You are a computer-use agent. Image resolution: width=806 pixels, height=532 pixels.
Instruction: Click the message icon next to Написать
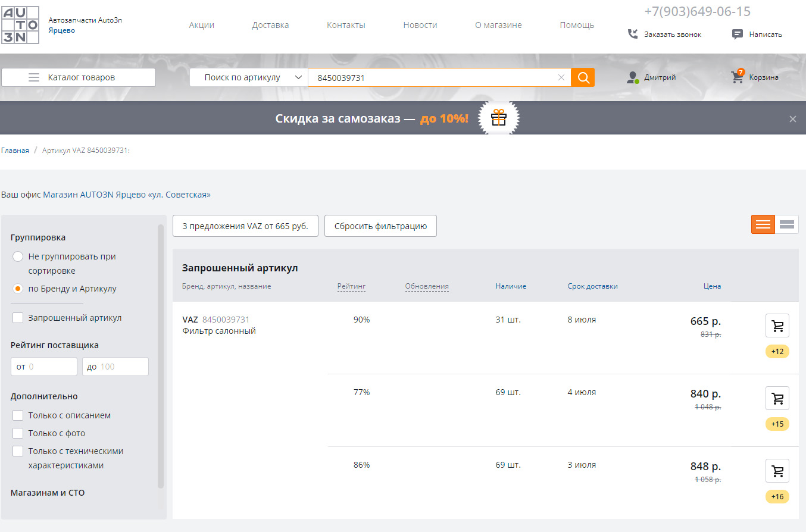tap(738, 34)
